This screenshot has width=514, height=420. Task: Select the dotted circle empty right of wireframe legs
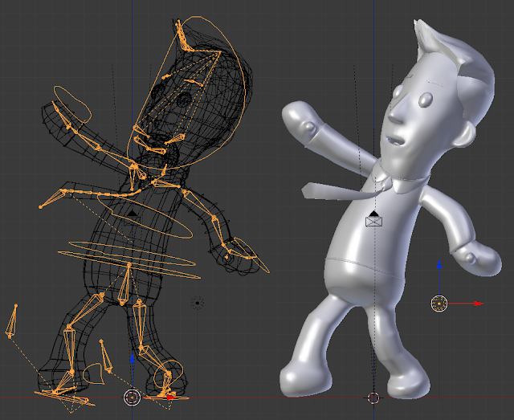pyautogui.click(x=198, y=304)
